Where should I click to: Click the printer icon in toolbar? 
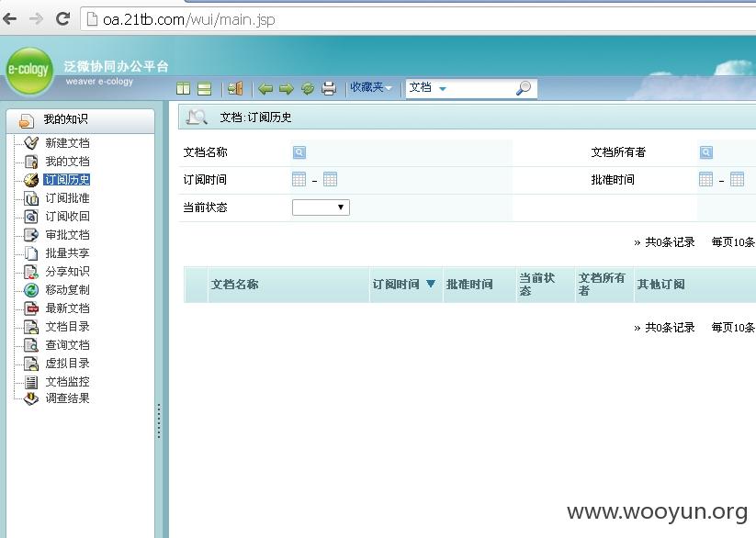click(329, 88)
